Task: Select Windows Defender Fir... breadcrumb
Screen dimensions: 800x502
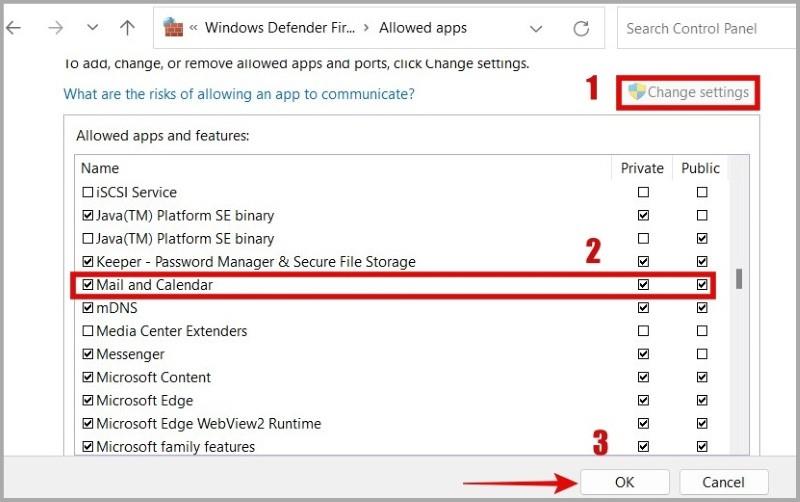Action: (x=280, y=28)
